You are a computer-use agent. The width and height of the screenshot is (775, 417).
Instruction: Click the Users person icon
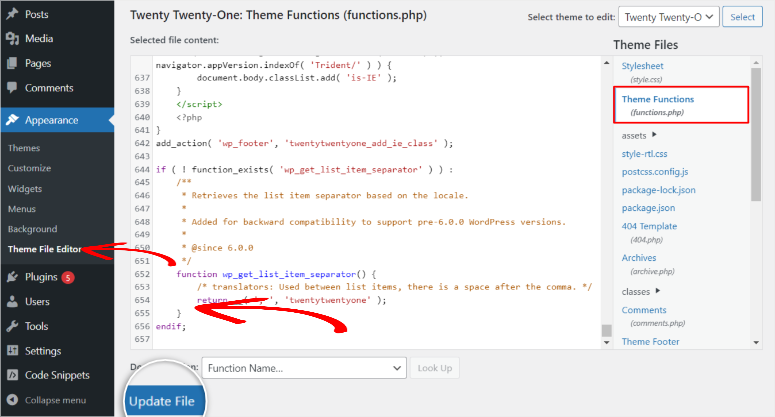(12, 301)
